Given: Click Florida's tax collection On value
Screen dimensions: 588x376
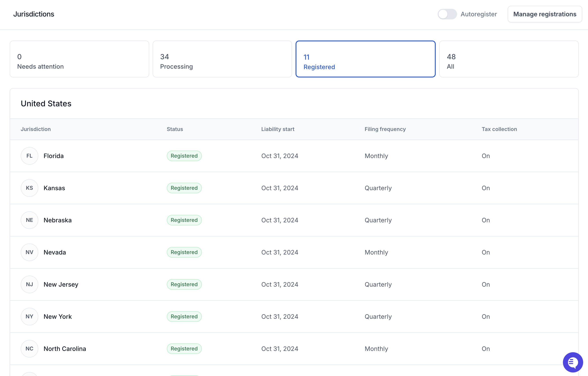Looking at the screenshot, I should tap(486, 156).
